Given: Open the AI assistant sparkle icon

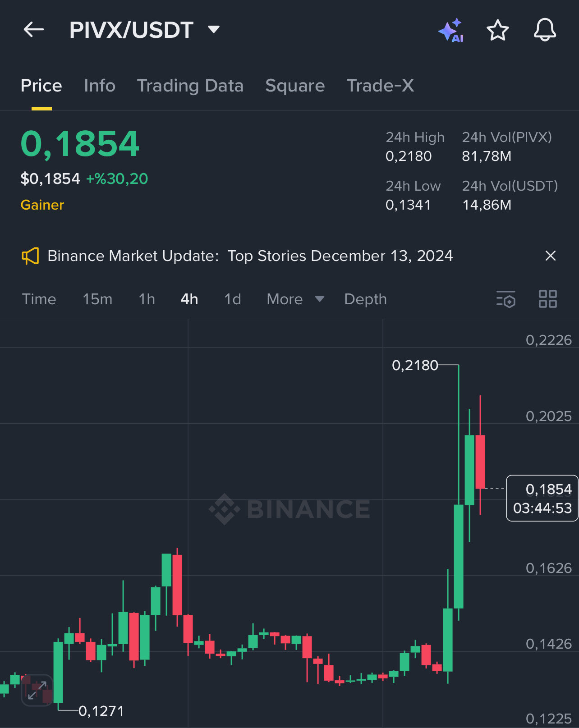Looking at the screenshot, I should coord(451,31).
